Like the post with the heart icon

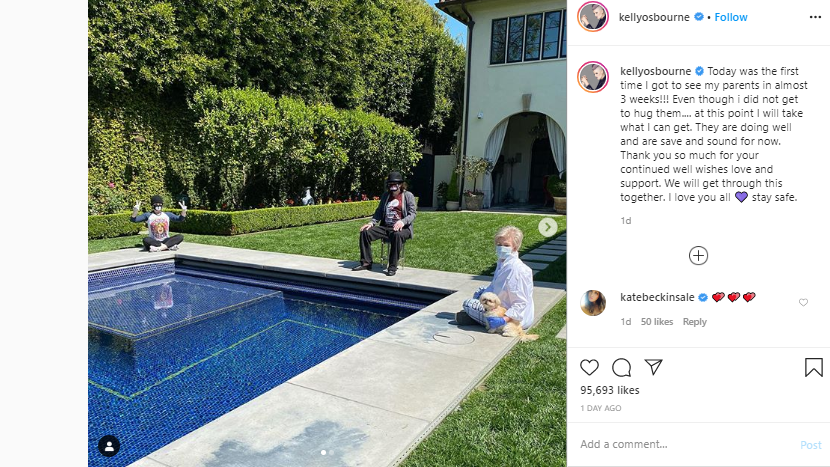(x=589, y=367)
